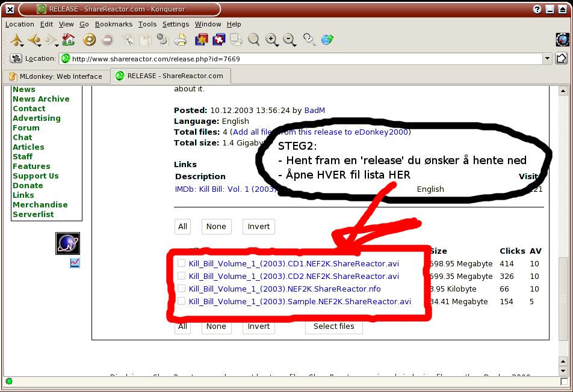Click the Back navigation arrow icon
The width and height of the screenshot is (573, 392).
(x=33, y=40)
